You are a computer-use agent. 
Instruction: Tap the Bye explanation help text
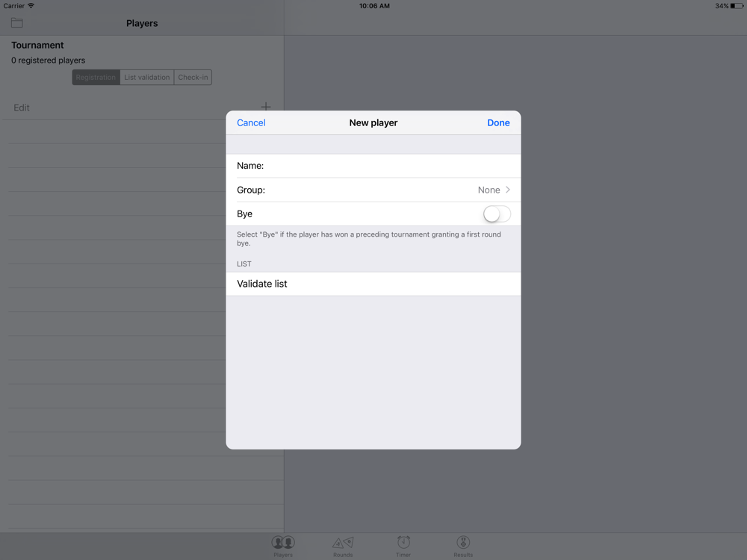pyautogui.click(x=369, y=239)
